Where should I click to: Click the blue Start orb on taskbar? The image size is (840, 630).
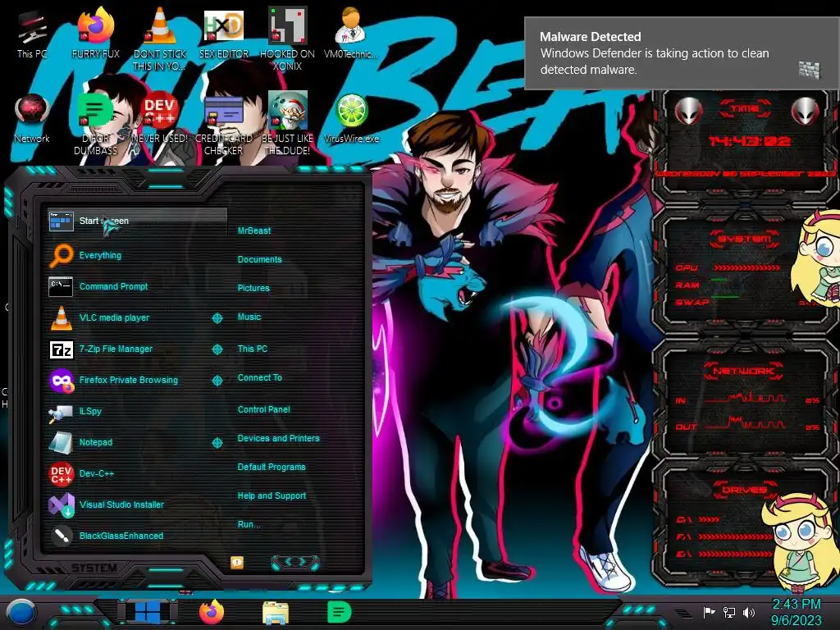point(21,613)
